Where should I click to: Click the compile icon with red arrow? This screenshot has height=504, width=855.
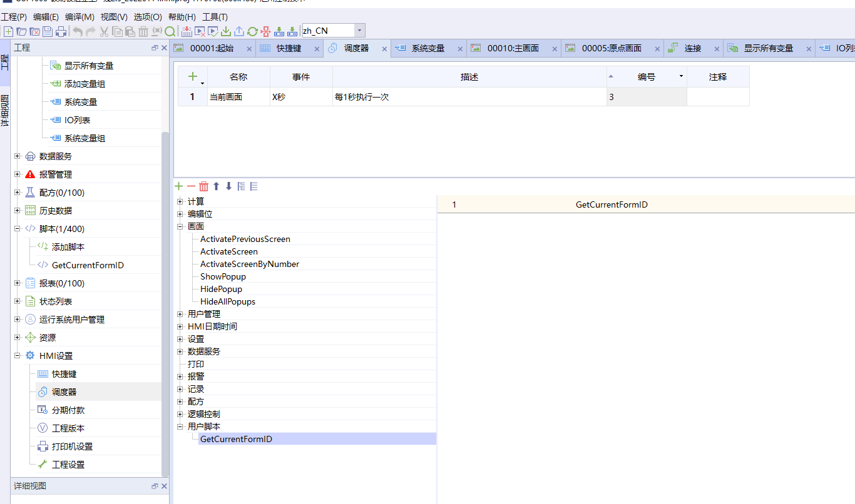pyautogui.click(x=187, y=31)
